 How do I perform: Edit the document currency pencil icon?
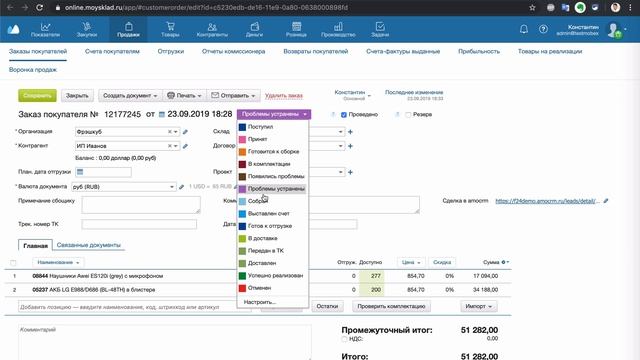pyautogui.click(x=181, y=187)
